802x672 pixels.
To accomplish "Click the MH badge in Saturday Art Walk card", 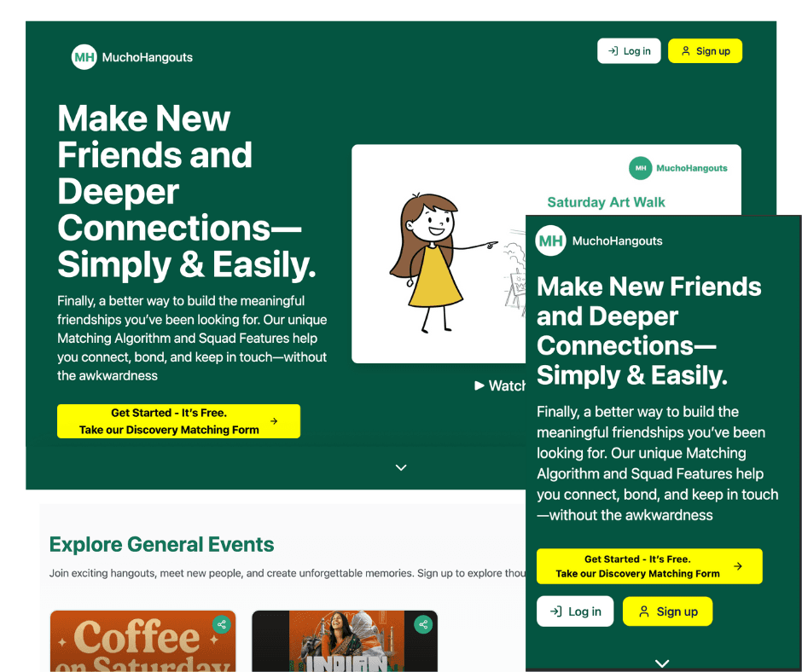I will click(641, 168).
